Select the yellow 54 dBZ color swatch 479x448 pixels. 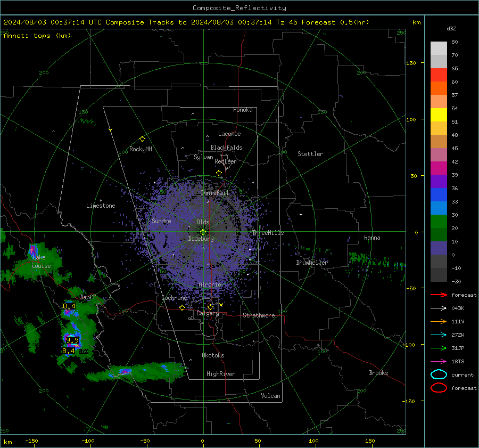tap(439, 115)
